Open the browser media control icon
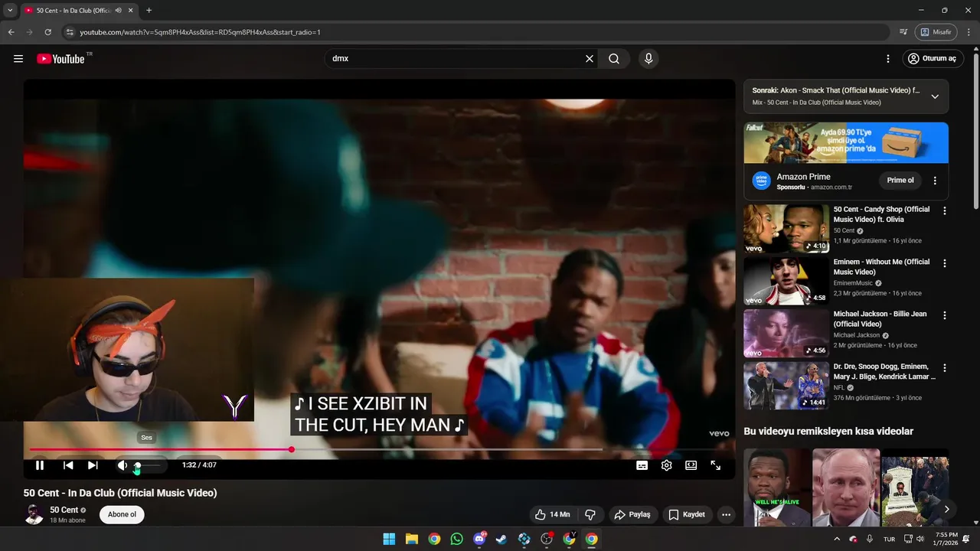The height and width of the screenshot is (551, 980). (x=903, y=32)
